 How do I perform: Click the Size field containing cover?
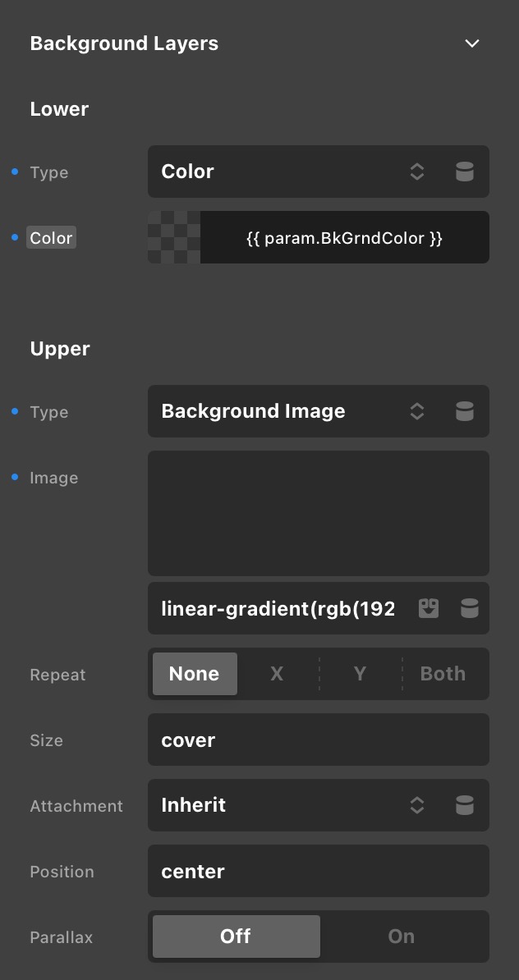coord(319,740)
